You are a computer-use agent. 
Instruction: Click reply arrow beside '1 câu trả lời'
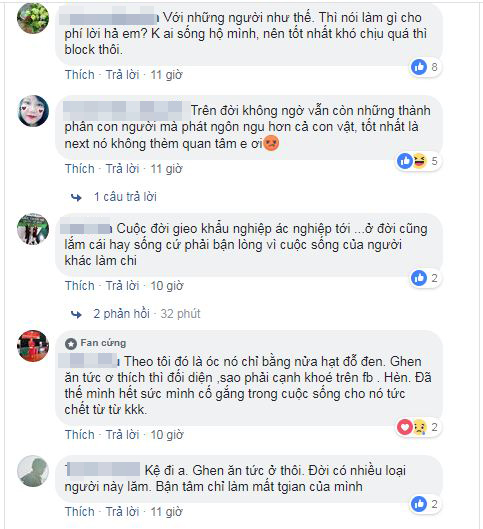[77, 197]
